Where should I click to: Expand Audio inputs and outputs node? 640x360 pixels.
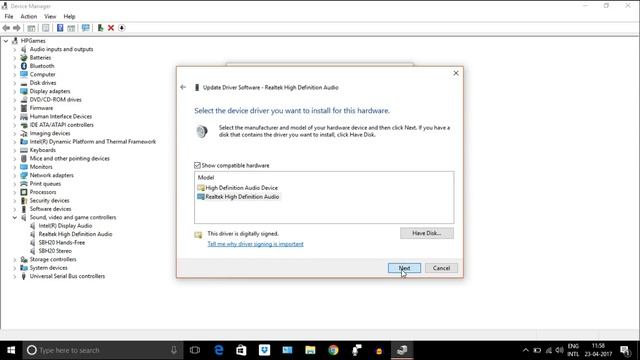tap(15, 49)
